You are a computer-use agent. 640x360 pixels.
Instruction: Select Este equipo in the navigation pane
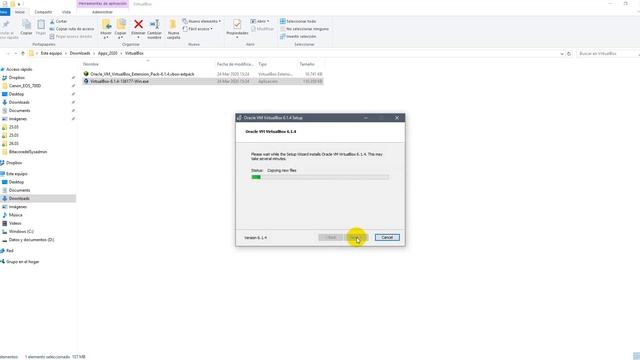(x=17, y=173)
